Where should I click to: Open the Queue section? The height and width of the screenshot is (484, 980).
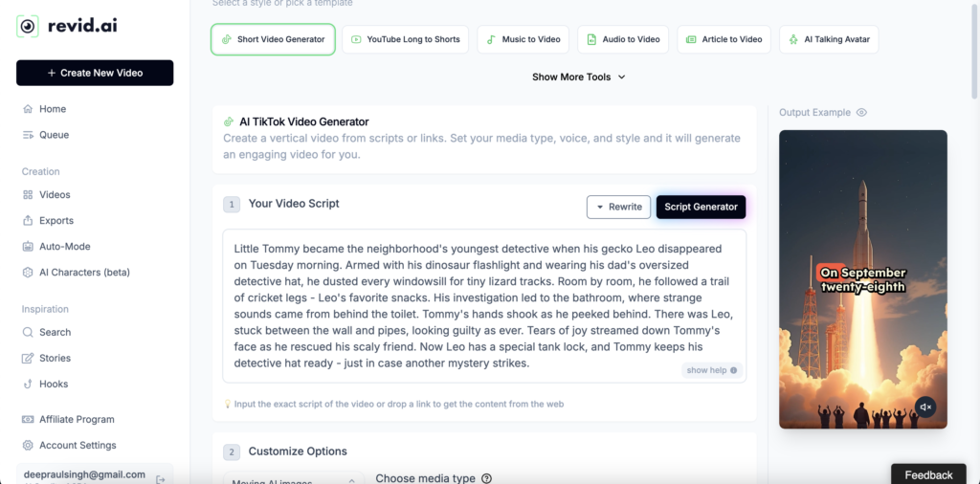tap(54, 135)
